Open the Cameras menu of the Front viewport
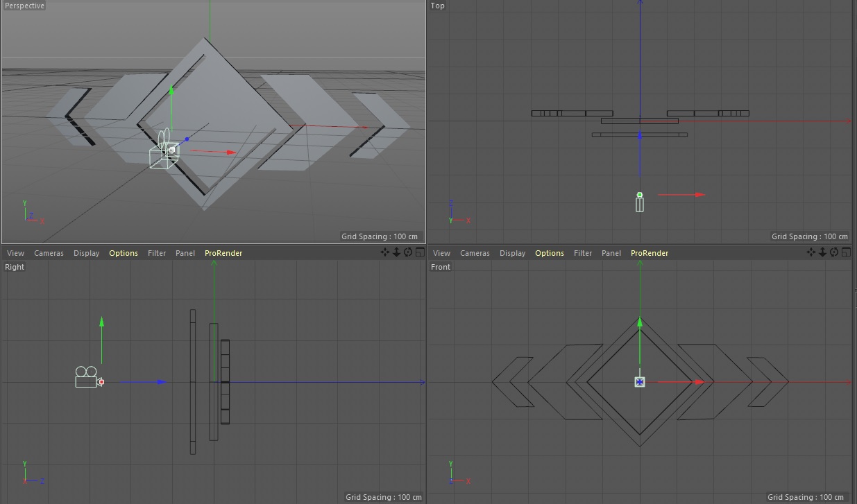The image size is (857, 504). pyautogui.click(x=475, y=253)
